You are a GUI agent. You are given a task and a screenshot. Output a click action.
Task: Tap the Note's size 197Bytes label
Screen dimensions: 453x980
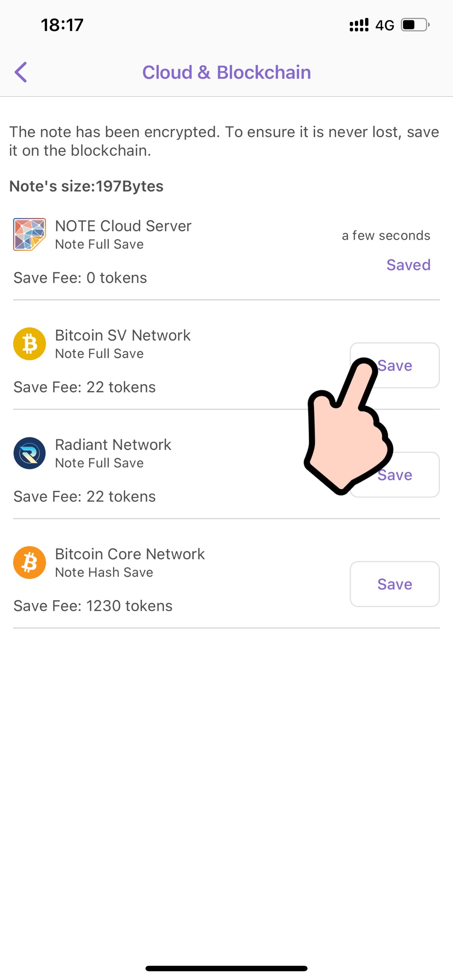tap(86, 186)
